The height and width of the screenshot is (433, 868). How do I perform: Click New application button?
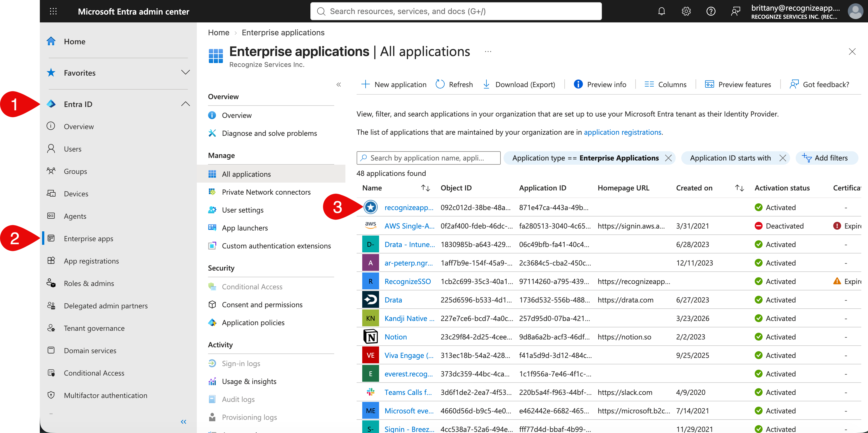[394, 85]
